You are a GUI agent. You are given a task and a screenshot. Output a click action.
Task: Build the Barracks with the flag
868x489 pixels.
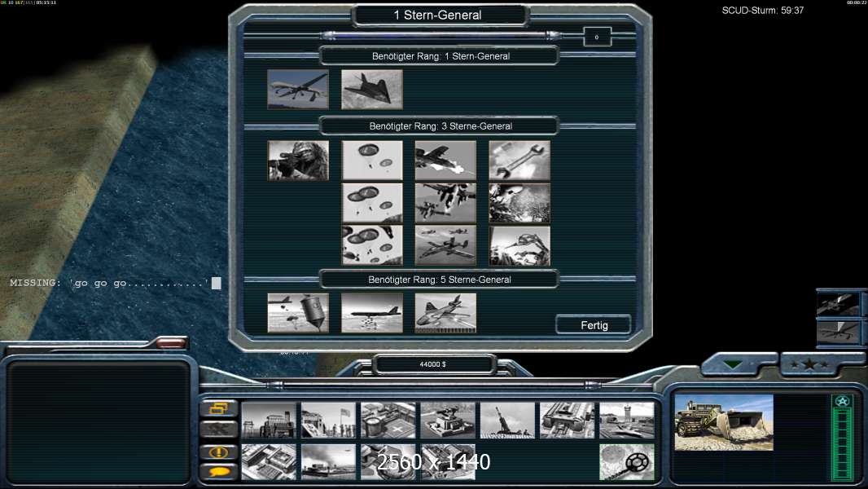click(x=328, y=421)
